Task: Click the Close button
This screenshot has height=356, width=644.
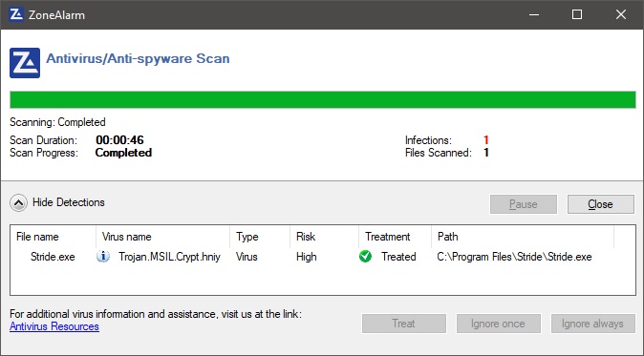Action: tap(600, 204)
